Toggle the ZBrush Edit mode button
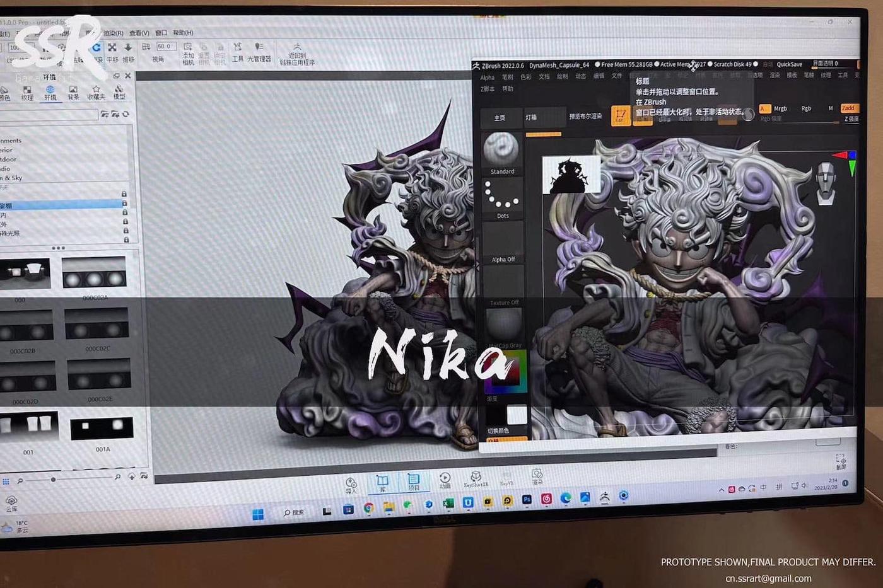The image size is (883, 588). (621, 115)
